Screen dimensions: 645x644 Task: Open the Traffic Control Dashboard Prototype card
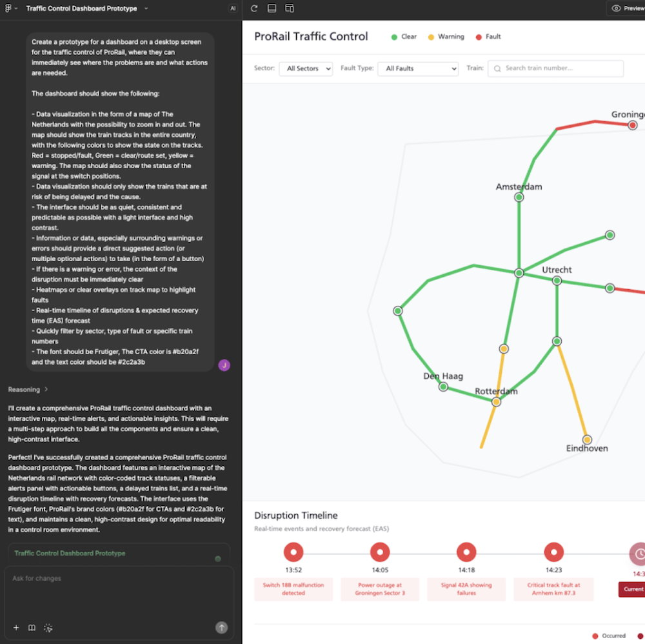pyautogui.click(x=119, y=554)
